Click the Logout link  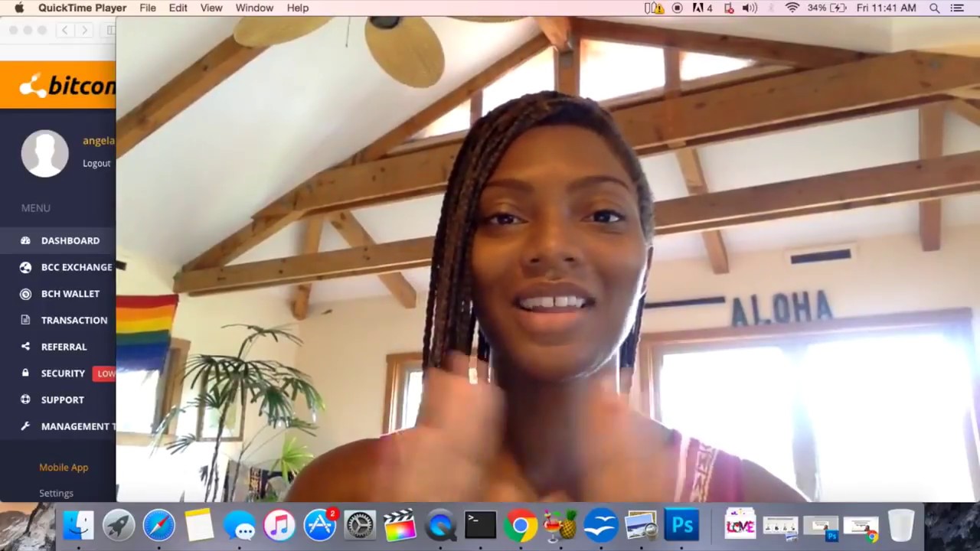[96, 163]
